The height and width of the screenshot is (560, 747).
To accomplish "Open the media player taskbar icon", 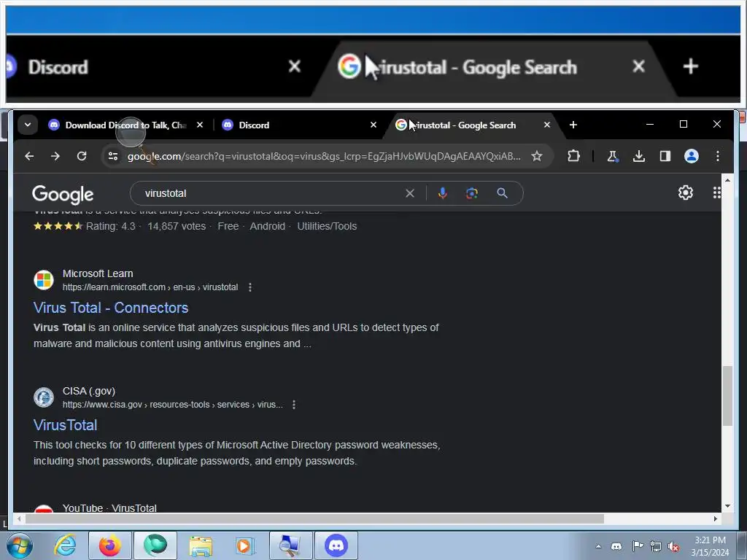I will [245, 545].
